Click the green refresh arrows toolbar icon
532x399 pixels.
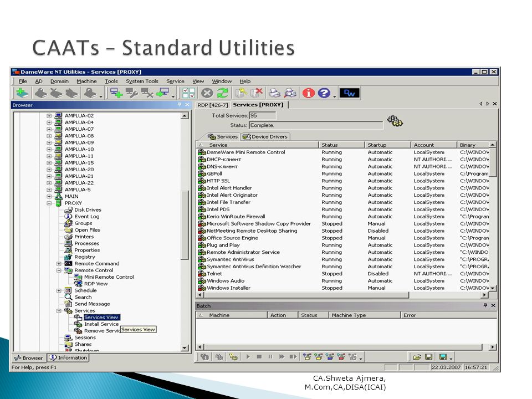[x=223, y=93]
